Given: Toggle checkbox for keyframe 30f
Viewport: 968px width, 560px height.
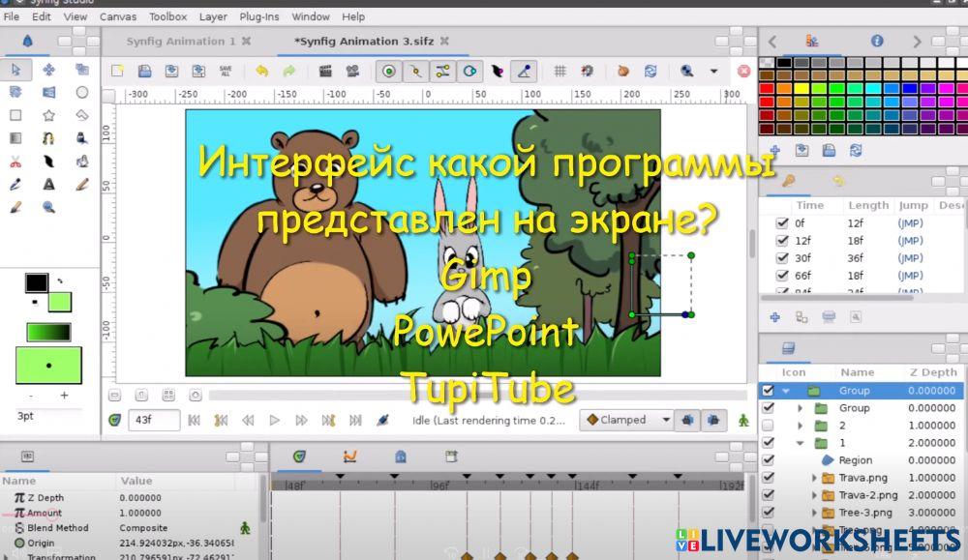Looking at the screenshot, I should (782, 258).
